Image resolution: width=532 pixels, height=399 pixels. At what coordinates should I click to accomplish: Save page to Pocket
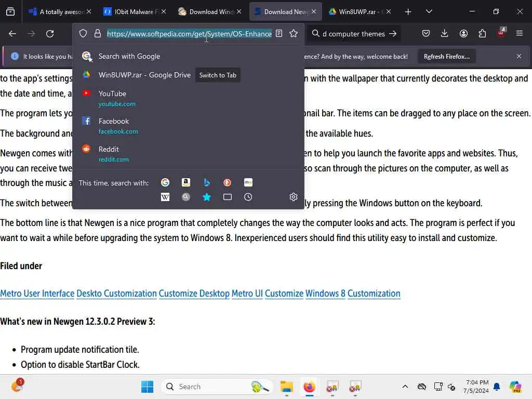point(426,34)
